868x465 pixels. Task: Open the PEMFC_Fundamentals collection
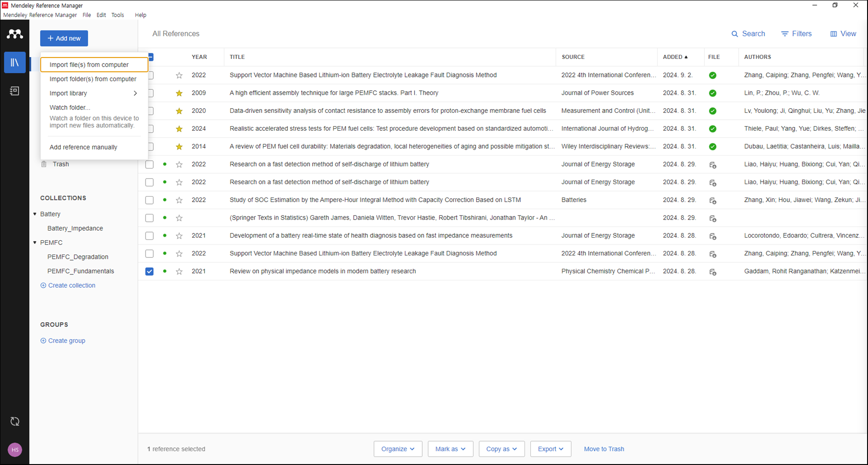81,271
